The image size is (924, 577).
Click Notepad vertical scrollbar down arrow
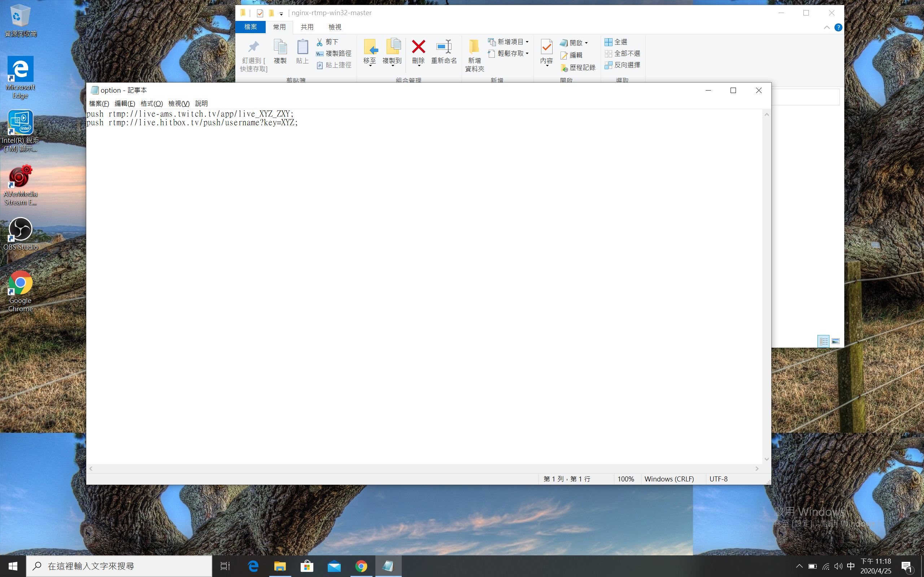click(x=766, y=459)
